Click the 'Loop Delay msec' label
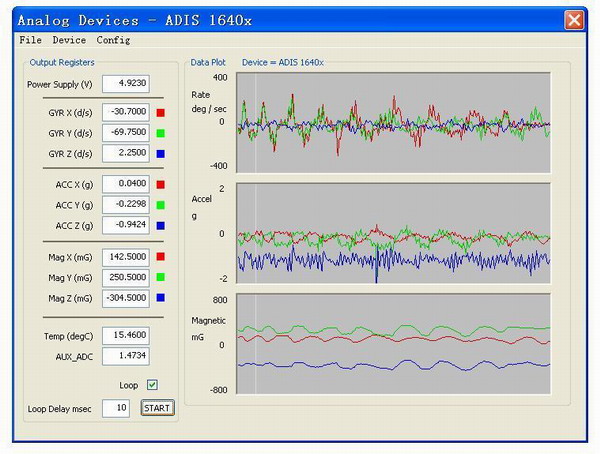Screen dimensions: 600x454 [x=59, y=409]
